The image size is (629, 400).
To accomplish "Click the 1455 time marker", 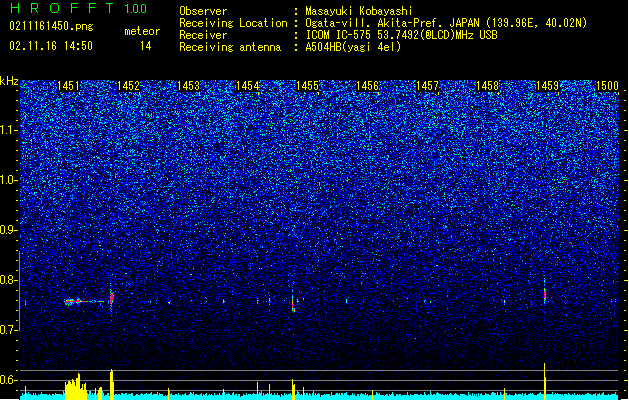I will [307, 86].
